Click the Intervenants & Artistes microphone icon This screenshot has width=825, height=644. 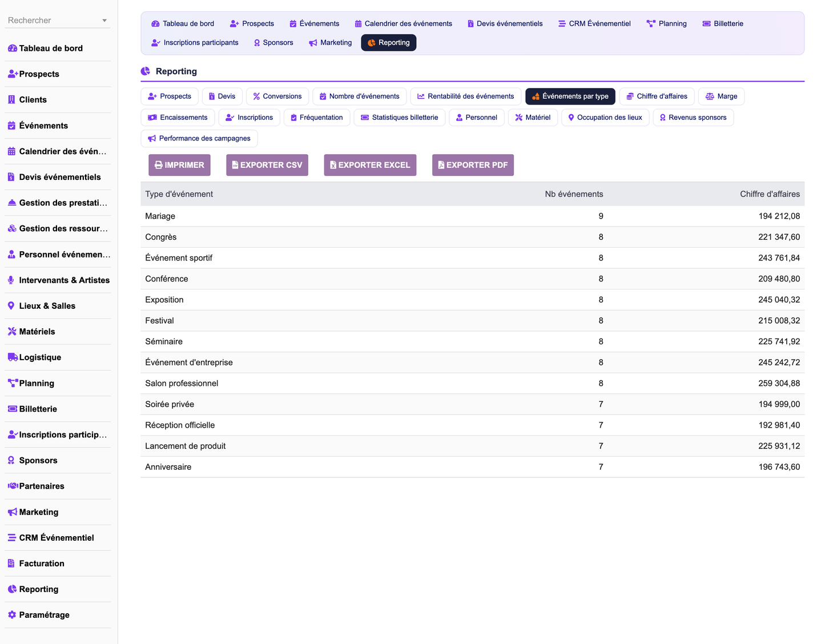(11, 280)
